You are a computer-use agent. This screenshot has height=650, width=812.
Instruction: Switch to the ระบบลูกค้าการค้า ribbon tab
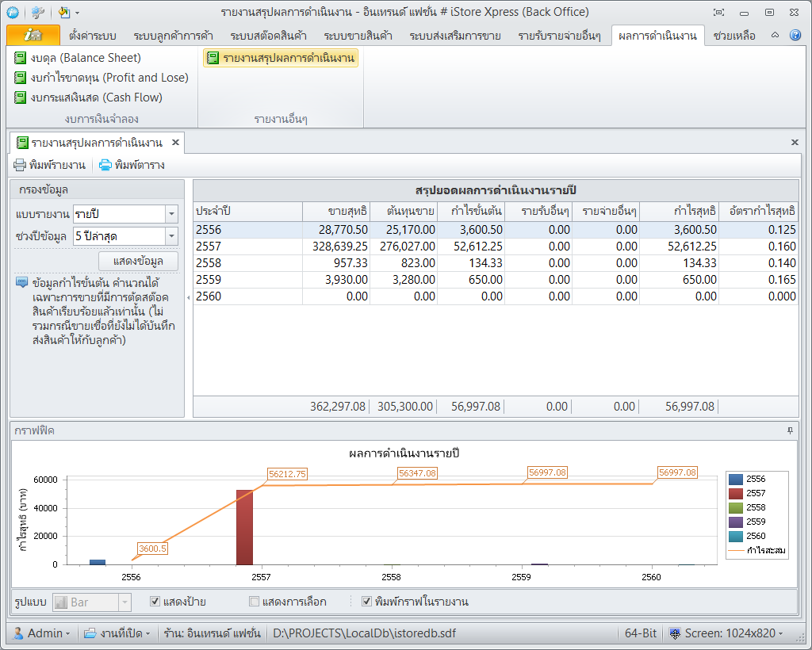174,36
